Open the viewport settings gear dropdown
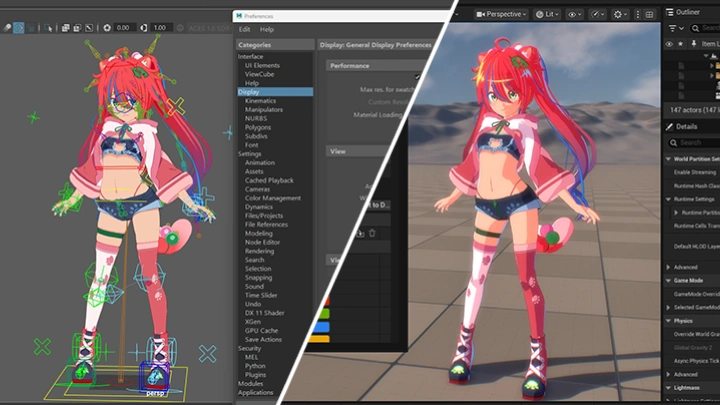Image resolution: width=720 pixels, height=405 pixels. [620, 14]
